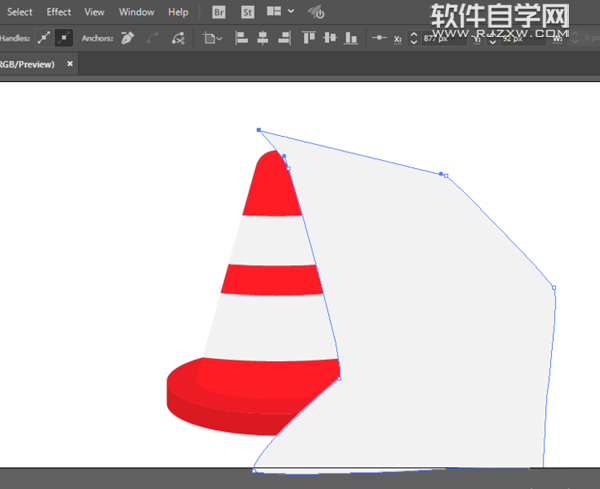600x489 pixels.
Task: Open the Effect menu
Action: tap(59, 12)
